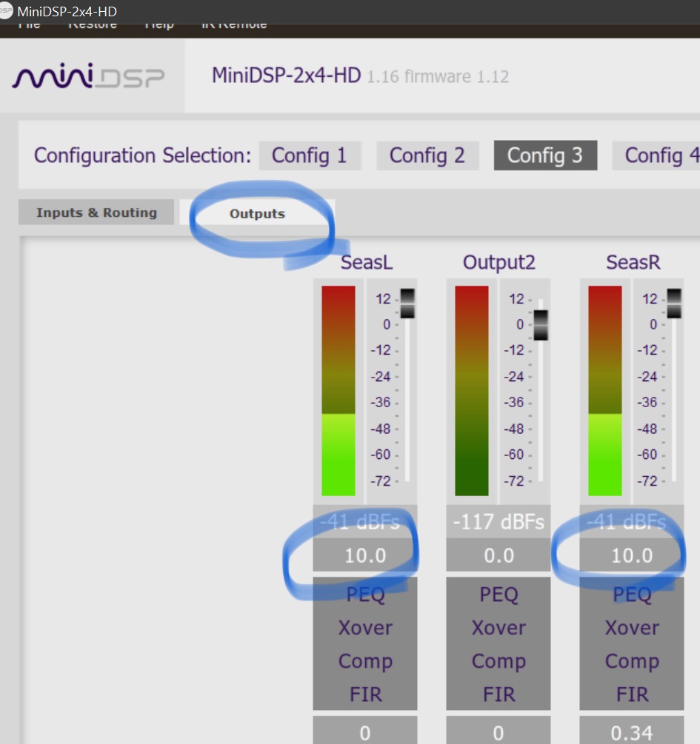
Task: Open FIR settings for SeasL
Action: (365, 694)
